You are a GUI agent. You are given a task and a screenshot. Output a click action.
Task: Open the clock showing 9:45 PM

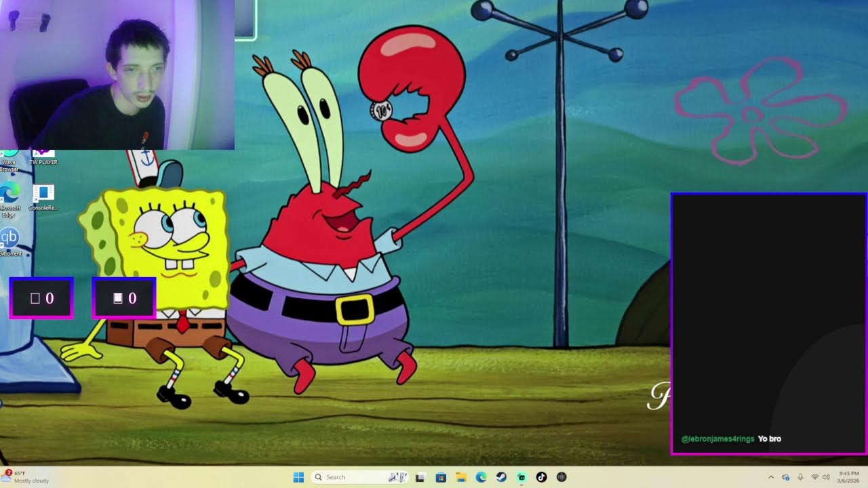849,477
